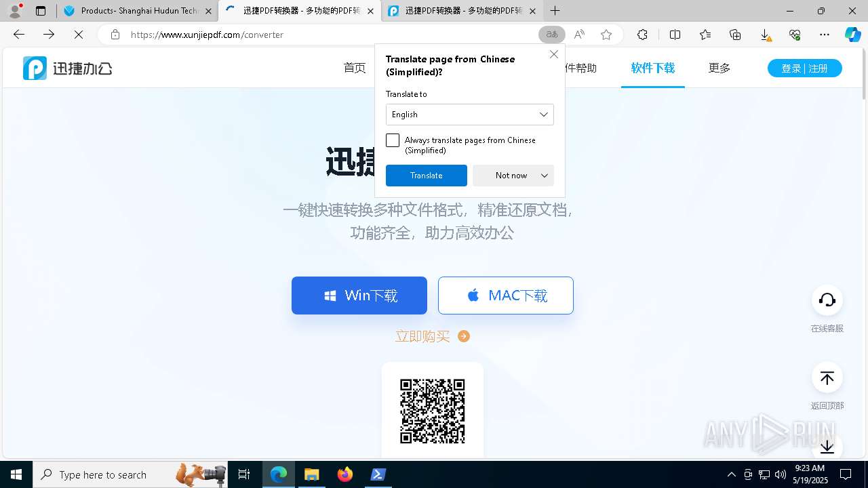Download via Win下载 button
This screenshot has width=868, height=488.
click(x=359, y=296)
